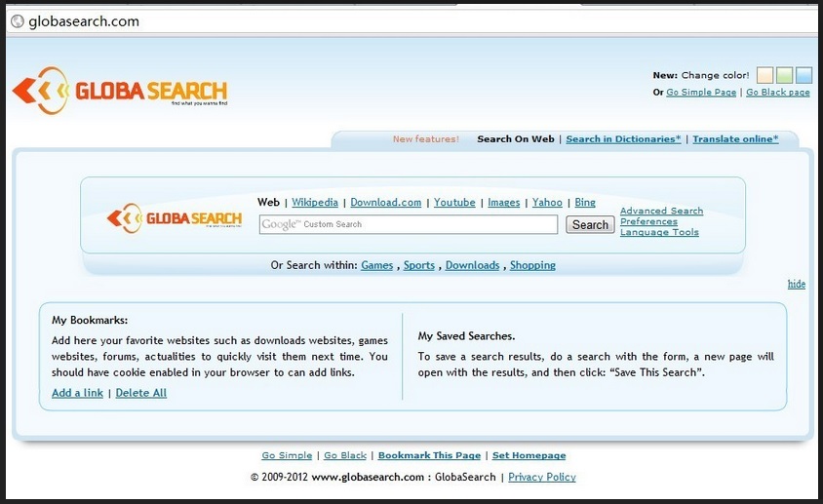Search within Shopping category

532,265
